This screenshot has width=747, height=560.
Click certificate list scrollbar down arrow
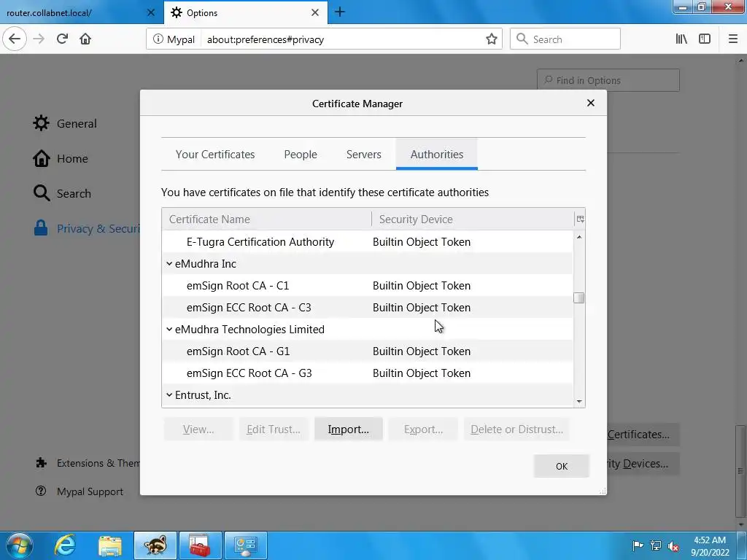click(x=579, y=402)
